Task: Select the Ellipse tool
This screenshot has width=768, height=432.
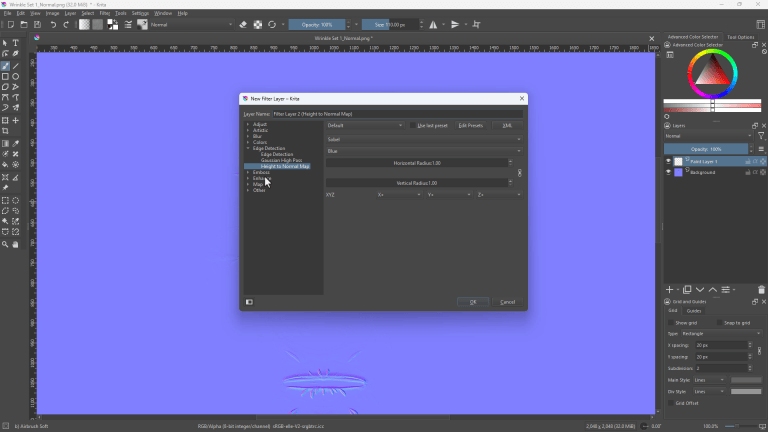Action: pyautogui.click(x=16, y=76)
